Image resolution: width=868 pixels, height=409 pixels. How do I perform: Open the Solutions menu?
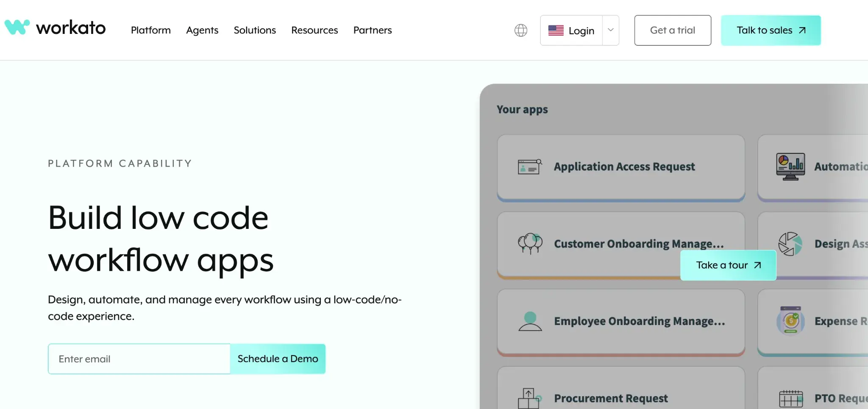[255, 30]
